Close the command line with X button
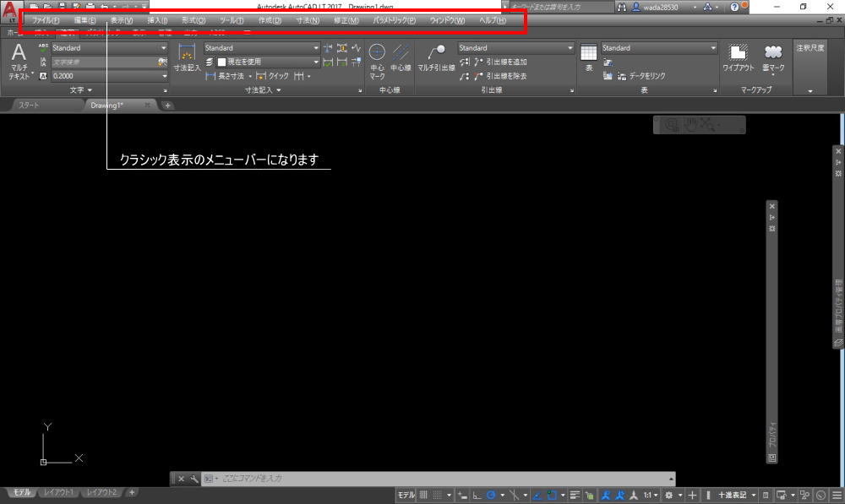This screenshot has width=845, height=504. pyautogui.click(x=182, y=479)
